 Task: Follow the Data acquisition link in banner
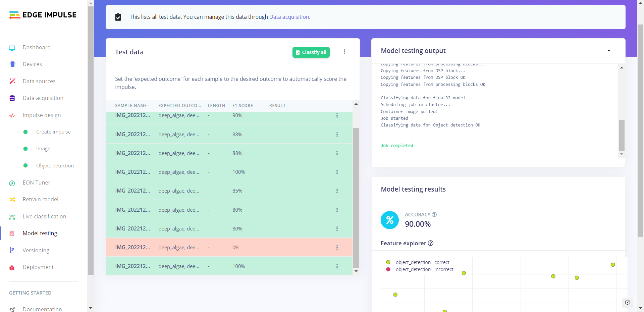[289, 17]
